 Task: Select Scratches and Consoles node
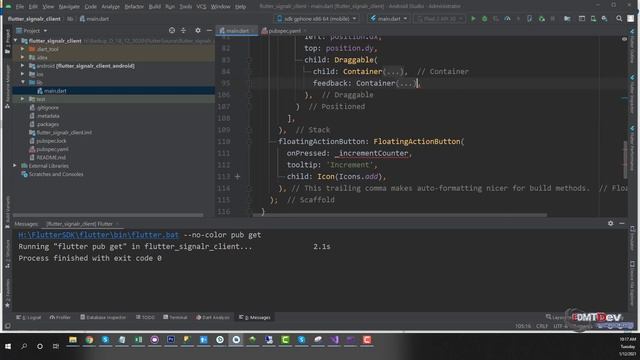pos(56,174)
